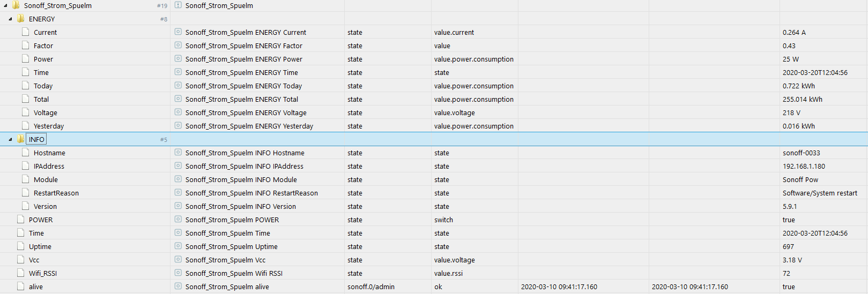Image resolution: width=868 pixels, height=294 pixels.
Task: Click state icon before INFO Module name
Action: point(178,179)
